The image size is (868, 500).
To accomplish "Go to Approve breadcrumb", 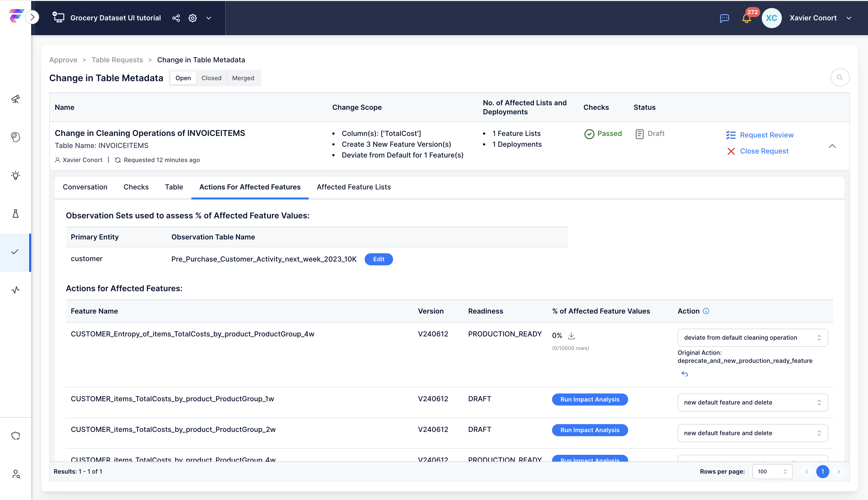I will pos(63,60).
